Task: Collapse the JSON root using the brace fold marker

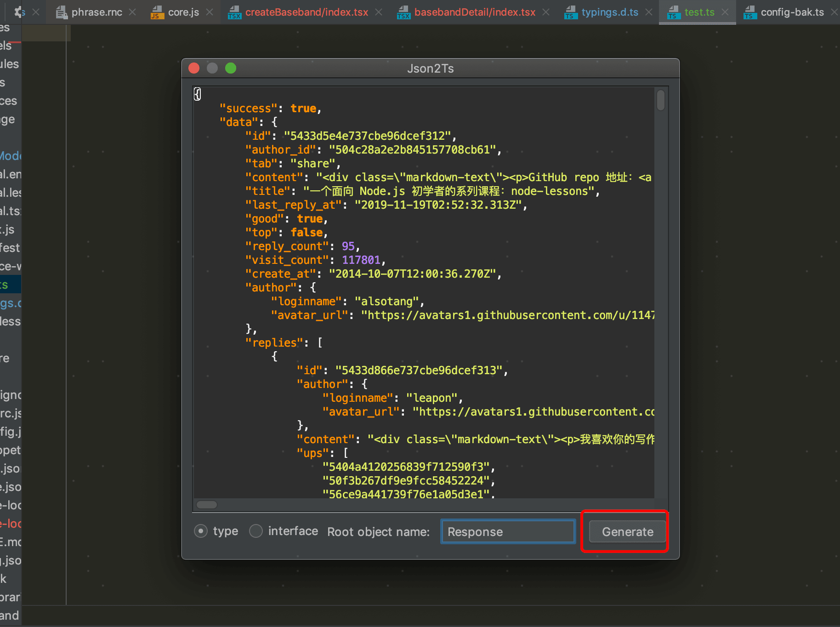Action: [197, 93]
